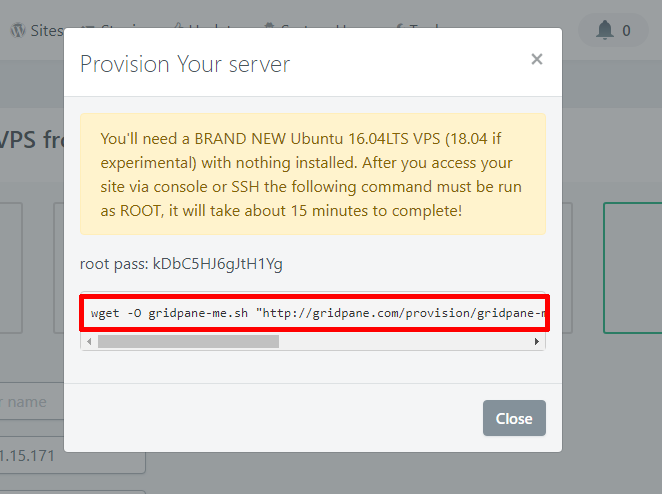The image size is (662, 494).
Task: Open notifications bell showing 0
Action: (x=613, y=30)
